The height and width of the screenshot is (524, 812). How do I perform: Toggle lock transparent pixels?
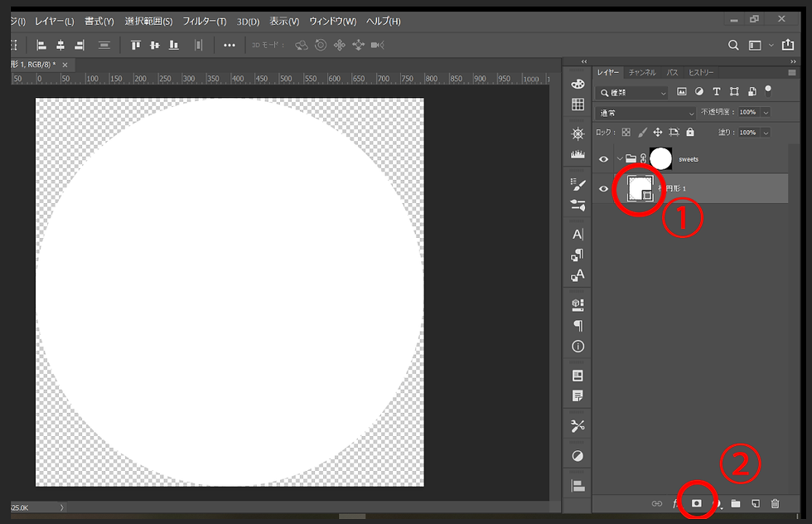pos(626,132)
